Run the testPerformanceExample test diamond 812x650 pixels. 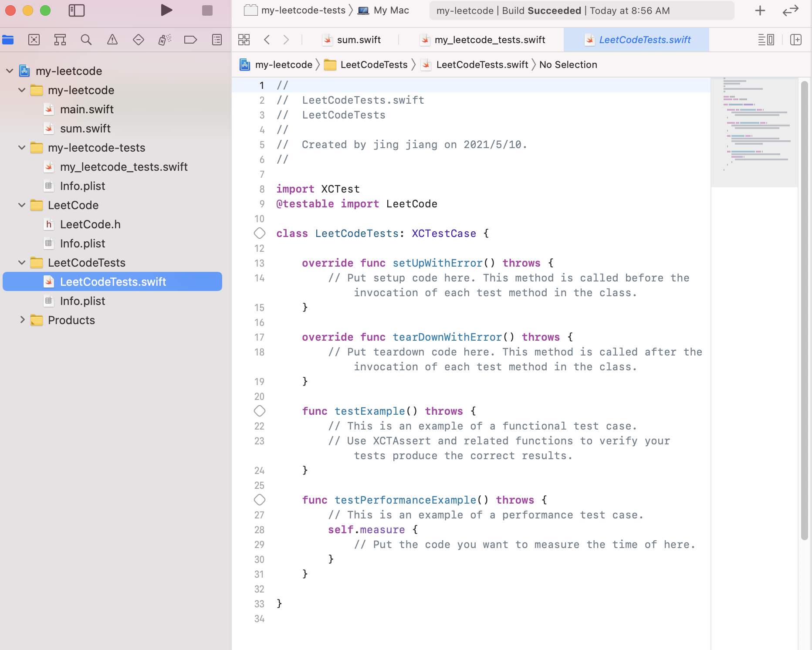(260, 500)
